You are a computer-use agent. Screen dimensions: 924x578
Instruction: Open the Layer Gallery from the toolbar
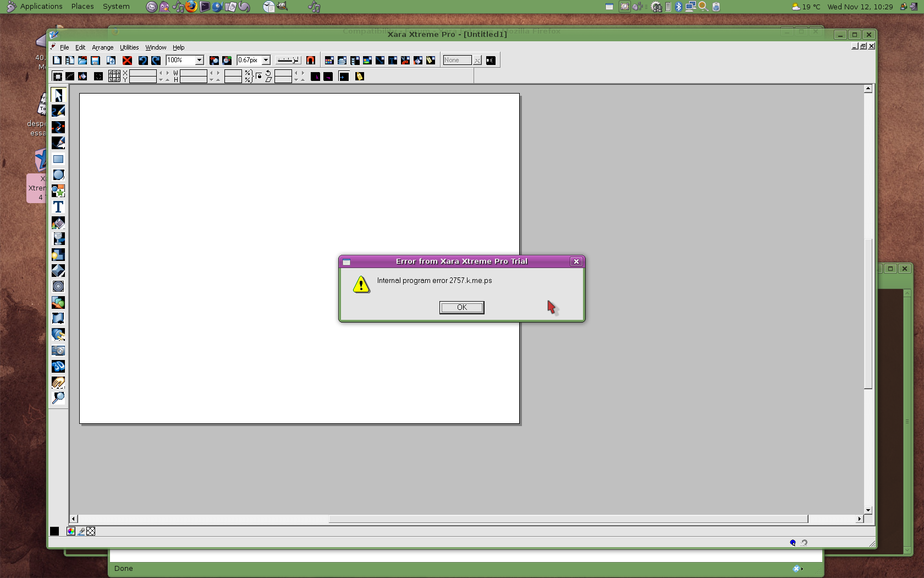coord(342,61)
